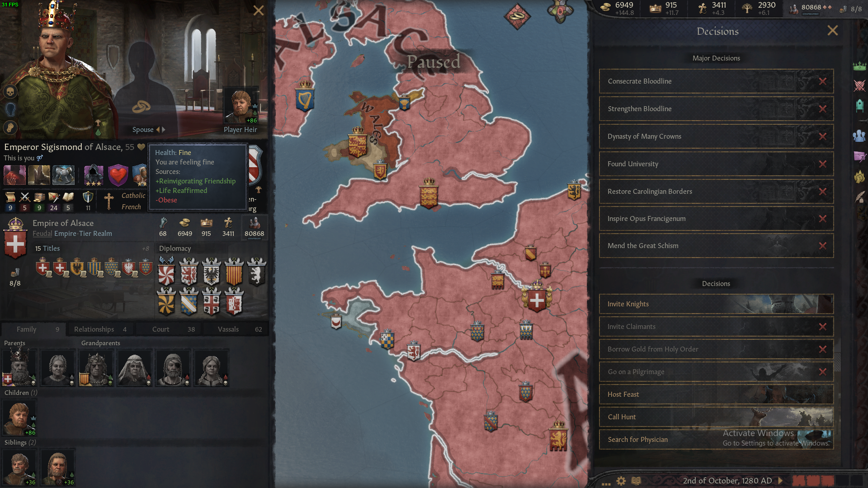Open the Realm crown icon in sidebar
Viewport: 868px width, 488px height.
click(x=859, y=66)
